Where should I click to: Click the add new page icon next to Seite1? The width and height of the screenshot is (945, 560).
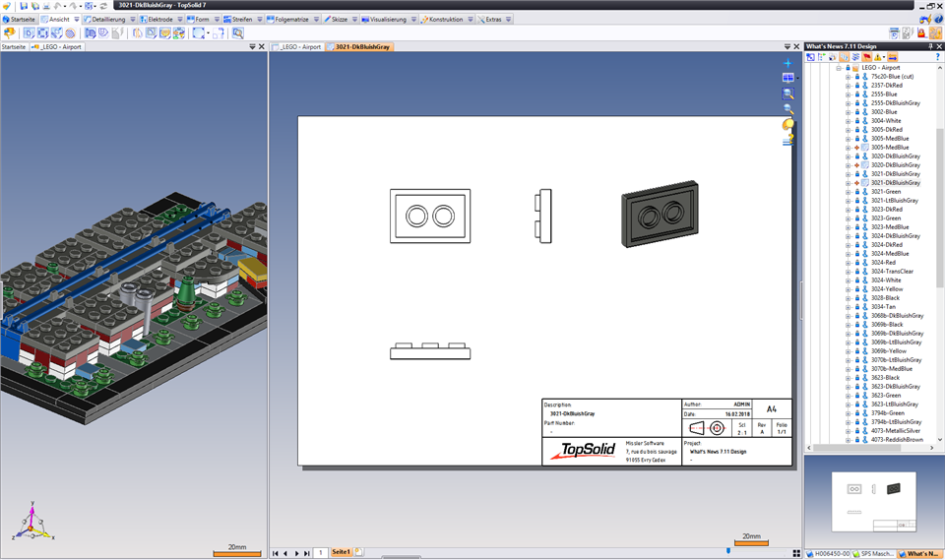pos(358,552)
